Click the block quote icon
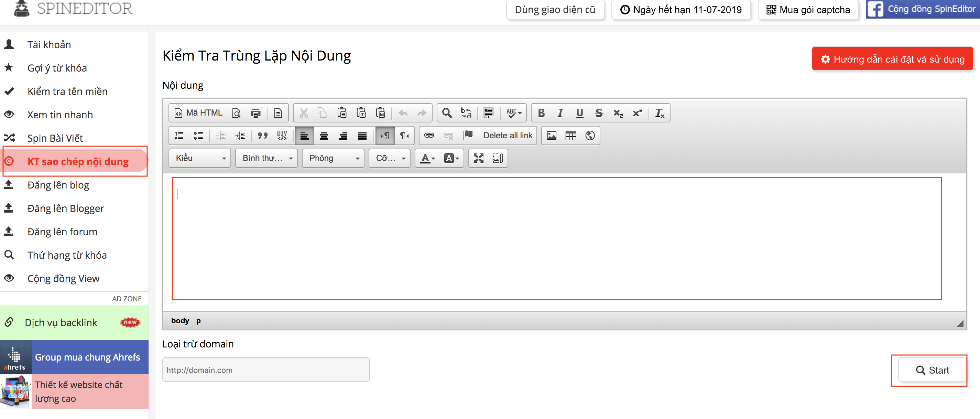 click(262, 136)
